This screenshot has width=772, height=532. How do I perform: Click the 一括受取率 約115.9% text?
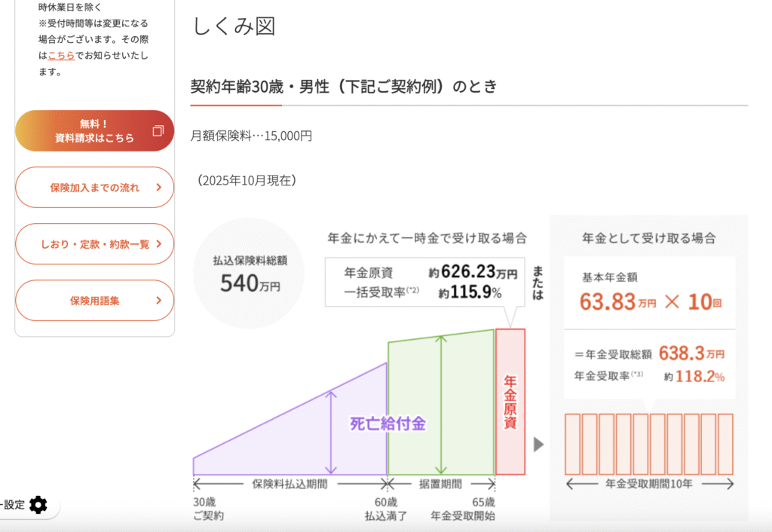[x=422, y=292]
